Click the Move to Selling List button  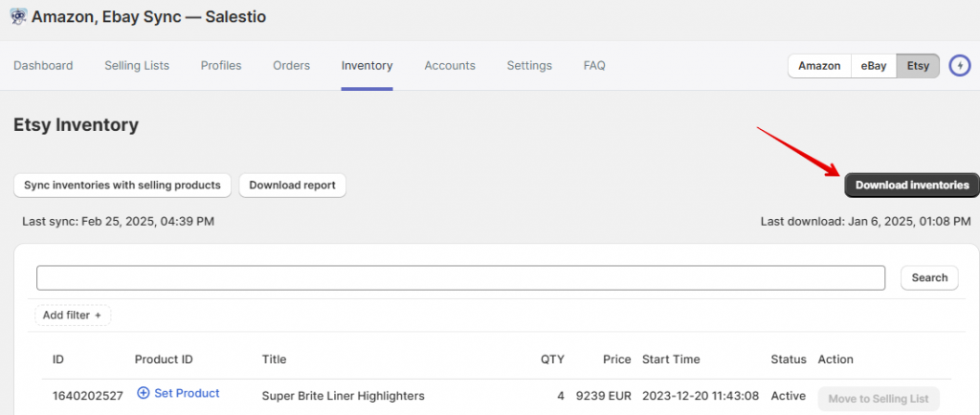click(879, 399)
